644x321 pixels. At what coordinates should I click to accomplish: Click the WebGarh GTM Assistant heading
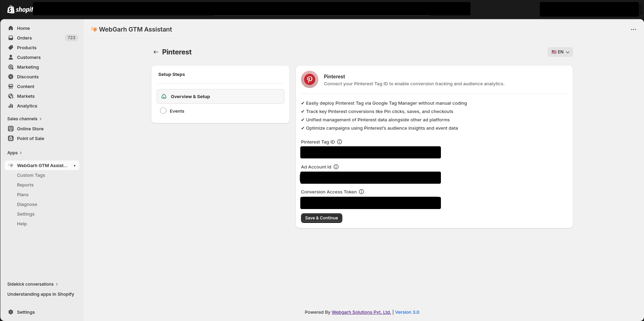[135, 29]
